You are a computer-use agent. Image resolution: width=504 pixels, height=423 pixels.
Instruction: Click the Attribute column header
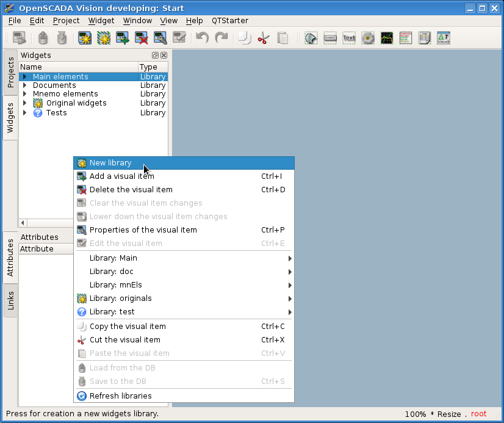(46, 249)
